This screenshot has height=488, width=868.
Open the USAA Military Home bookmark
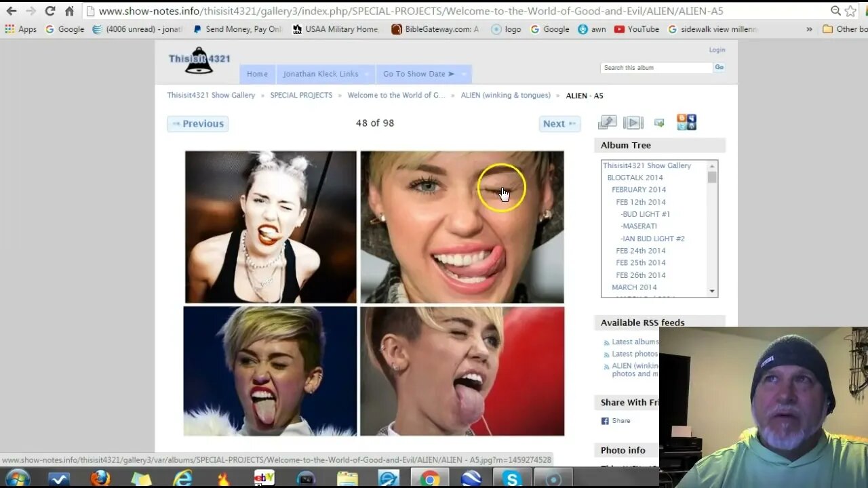(x=336, y=29)
